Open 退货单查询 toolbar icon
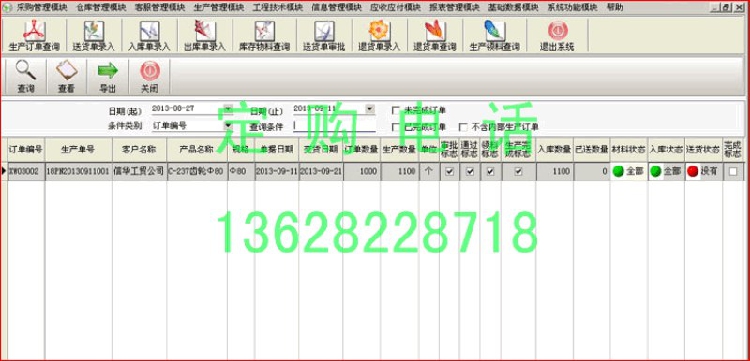 coord(434,36)
